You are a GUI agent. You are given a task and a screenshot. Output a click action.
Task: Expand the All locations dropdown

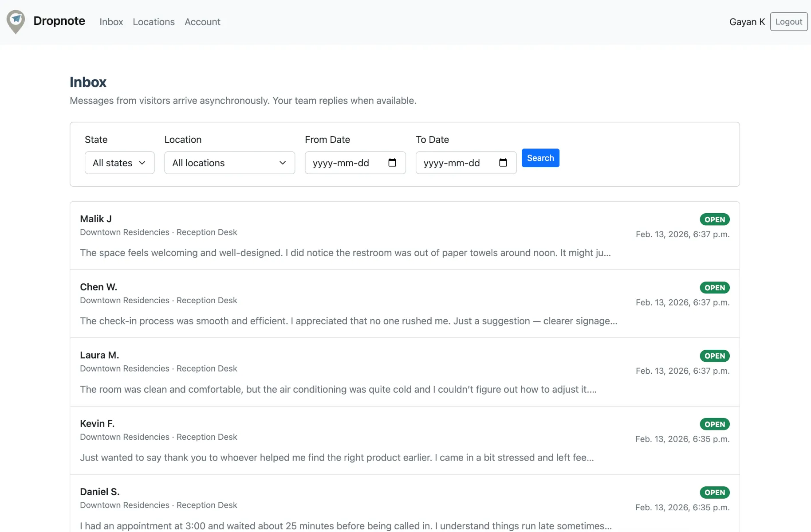[x=229, y=163]
